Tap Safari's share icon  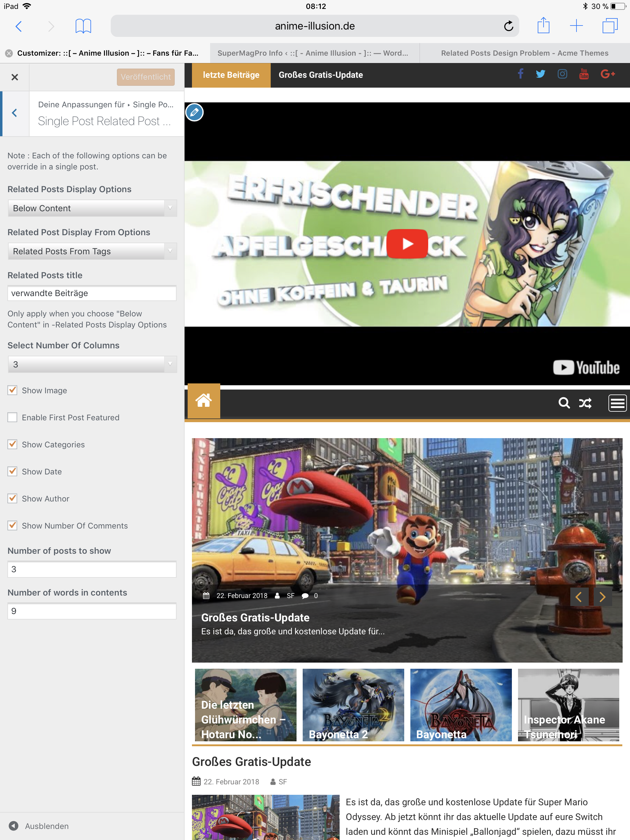[543, 26]
